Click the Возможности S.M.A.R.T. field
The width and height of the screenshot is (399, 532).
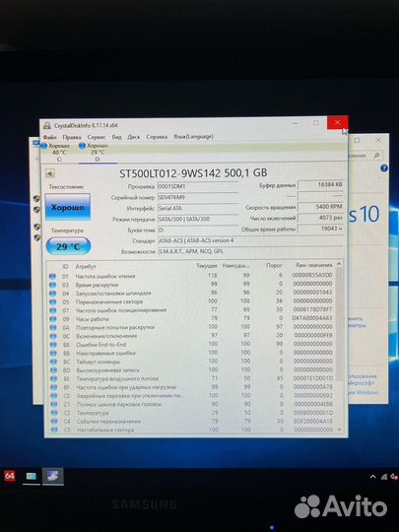(x=250, y=251)
